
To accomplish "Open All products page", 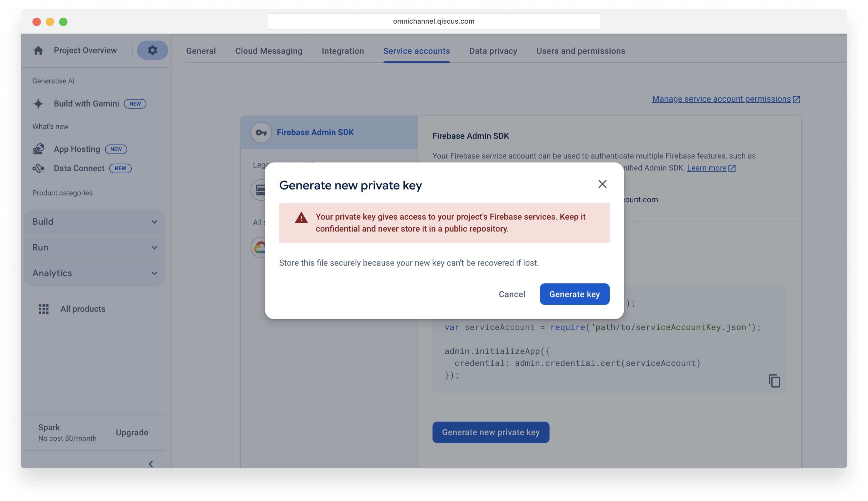I will (83, 309).
